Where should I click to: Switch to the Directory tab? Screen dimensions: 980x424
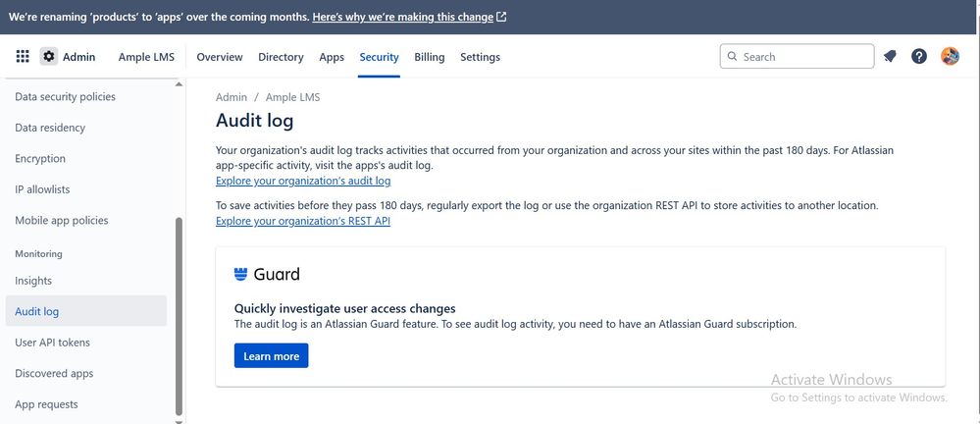[x=281, y=57]
